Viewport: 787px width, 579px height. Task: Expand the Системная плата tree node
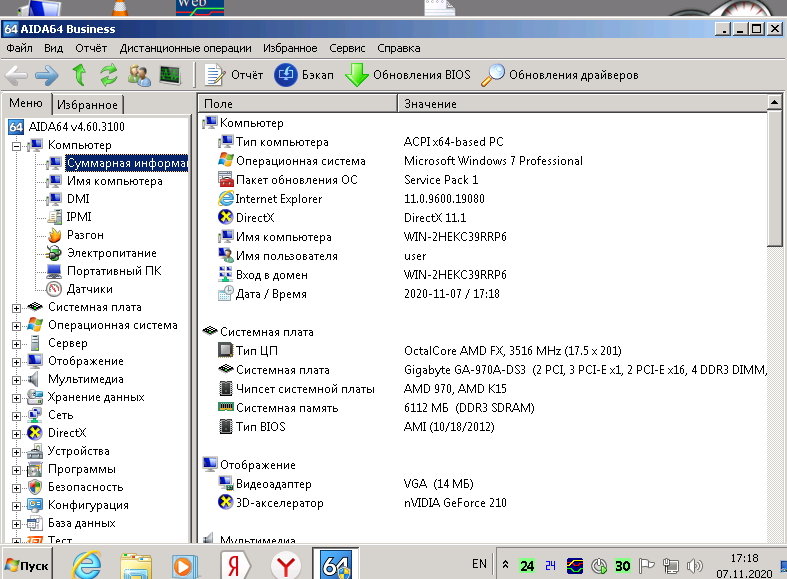(17, 308)
